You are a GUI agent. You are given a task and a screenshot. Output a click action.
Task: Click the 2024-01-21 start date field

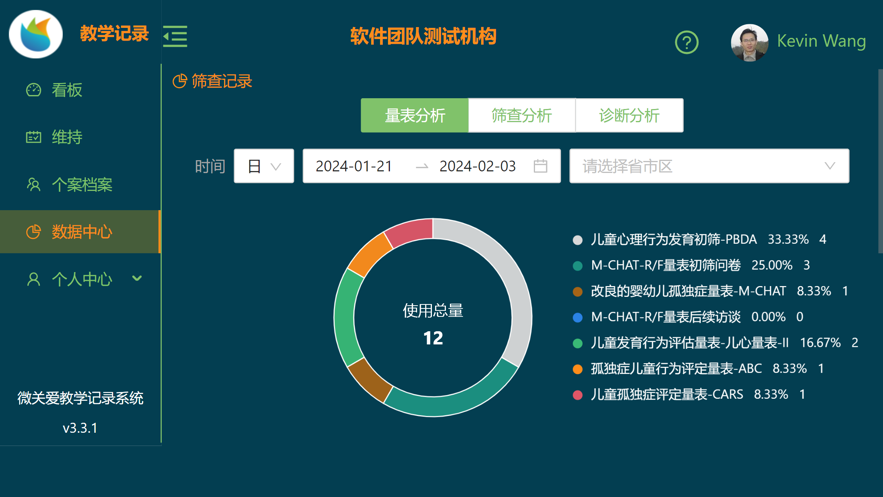pos(354,166)
